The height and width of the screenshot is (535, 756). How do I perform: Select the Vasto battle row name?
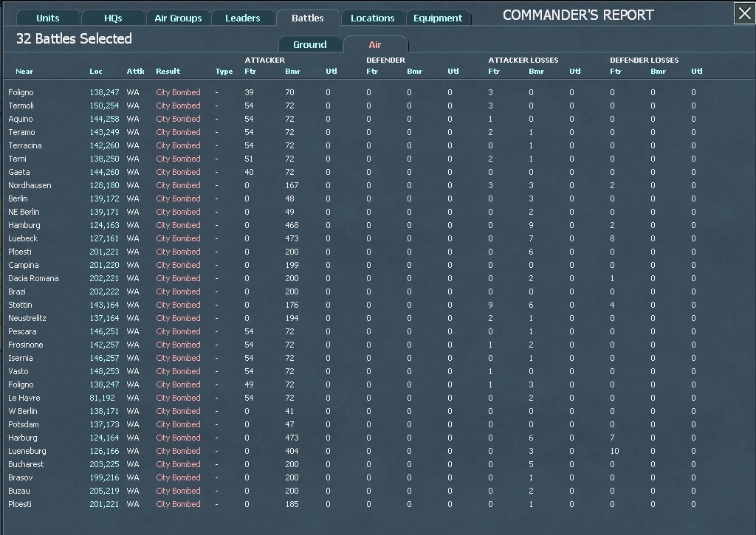click(x=18, y=372)
